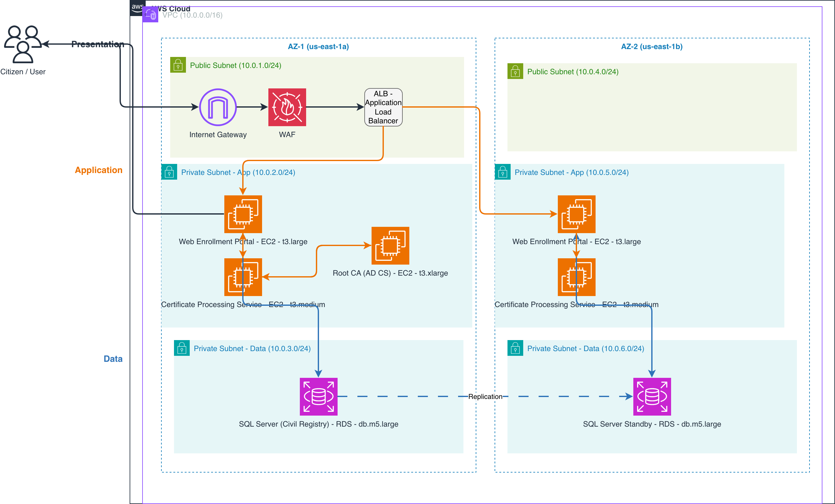Select the 'AZ-1 (us-east-1a)' label
835x504 pixels.
point(318,47)
